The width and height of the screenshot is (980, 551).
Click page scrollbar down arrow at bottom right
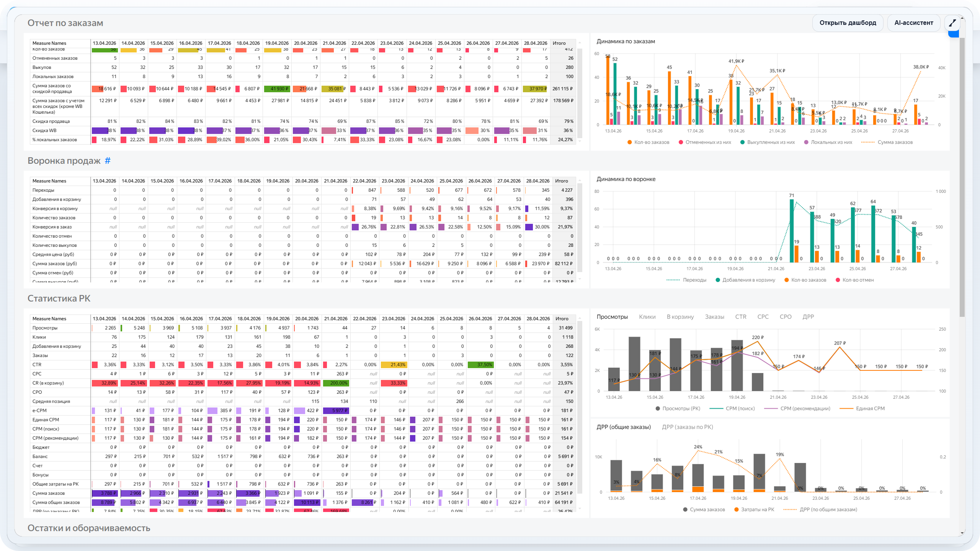[x=962, y=533]
